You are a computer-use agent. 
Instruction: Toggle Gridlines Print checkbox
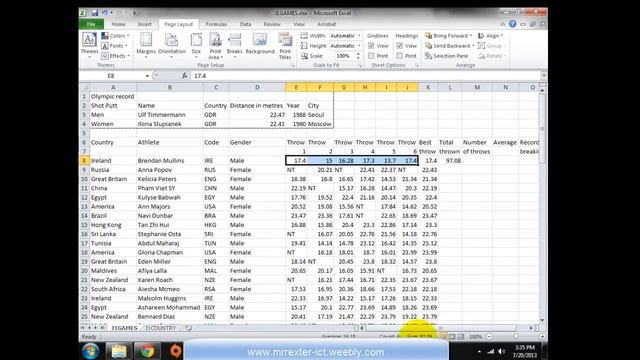[x=371, y=56]
